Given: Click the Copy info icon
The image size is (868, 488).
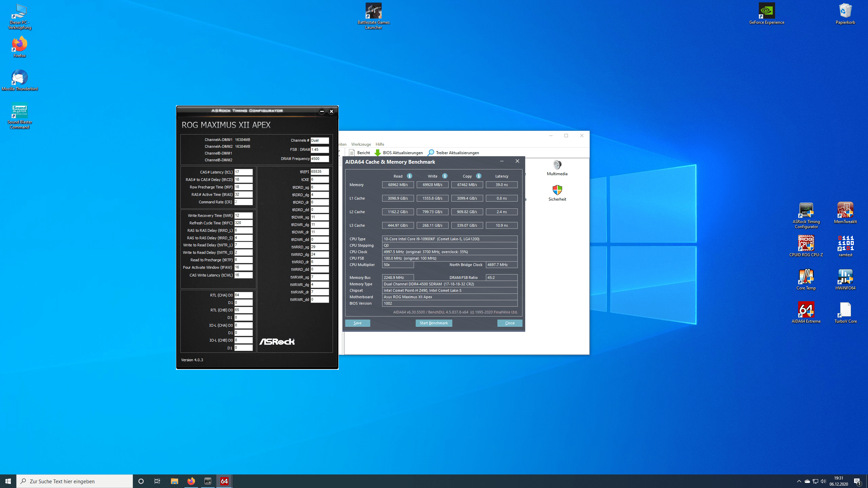Looking at the screenshot, I should click(x=479, y=176).
